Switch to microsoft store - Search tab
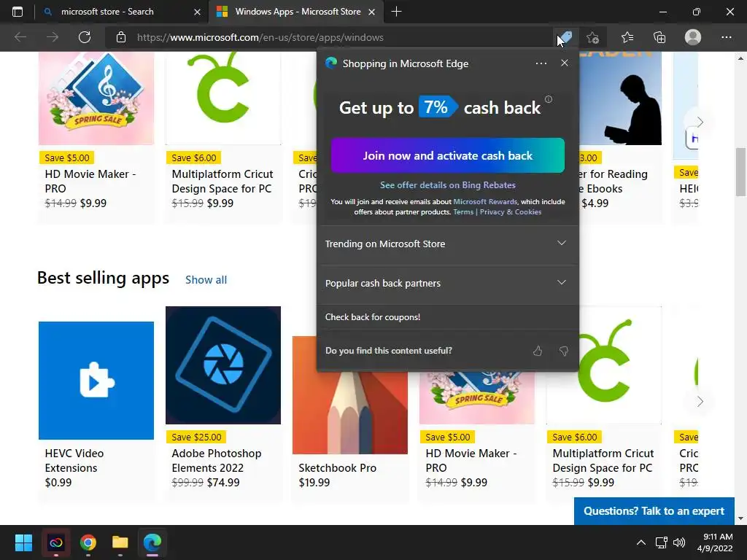 pos(107,12)
